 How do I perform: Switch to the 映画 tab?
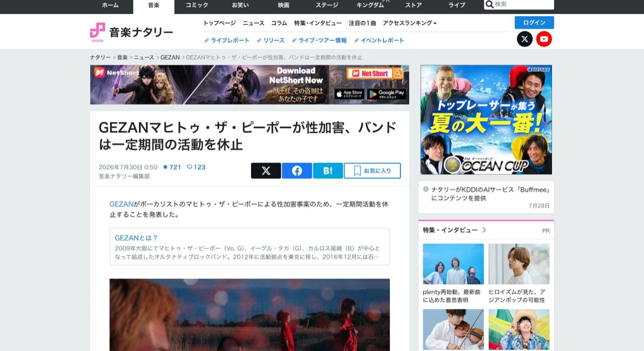coord(283,5)
